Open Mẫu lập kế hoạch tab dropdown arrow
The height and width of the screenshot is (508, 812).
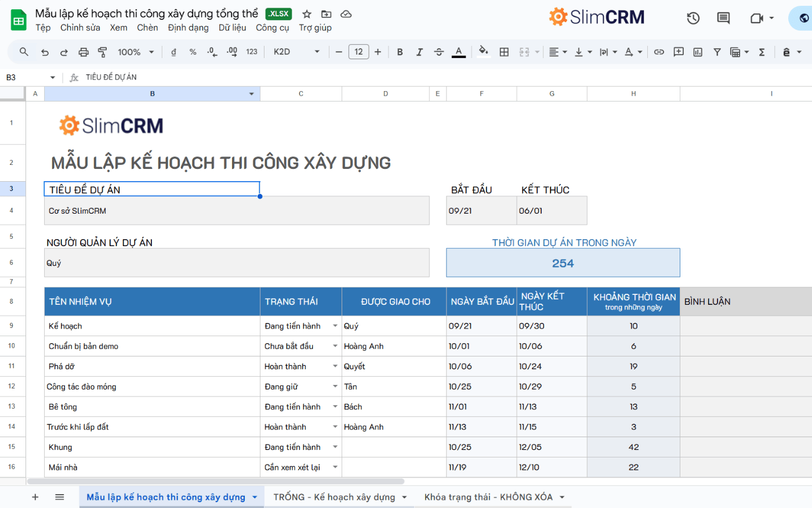coord(255,498)
